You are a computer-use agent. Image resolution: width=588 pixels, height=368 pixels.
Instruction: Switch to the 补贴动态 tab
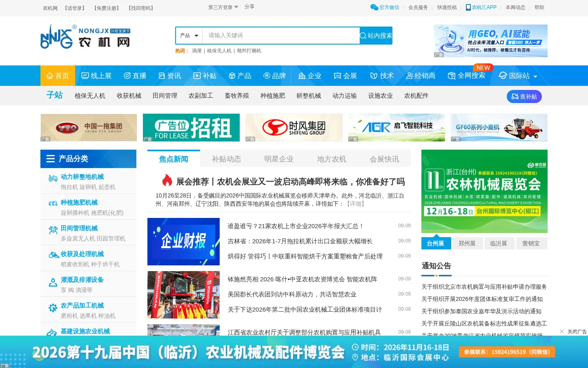point(226,159)
